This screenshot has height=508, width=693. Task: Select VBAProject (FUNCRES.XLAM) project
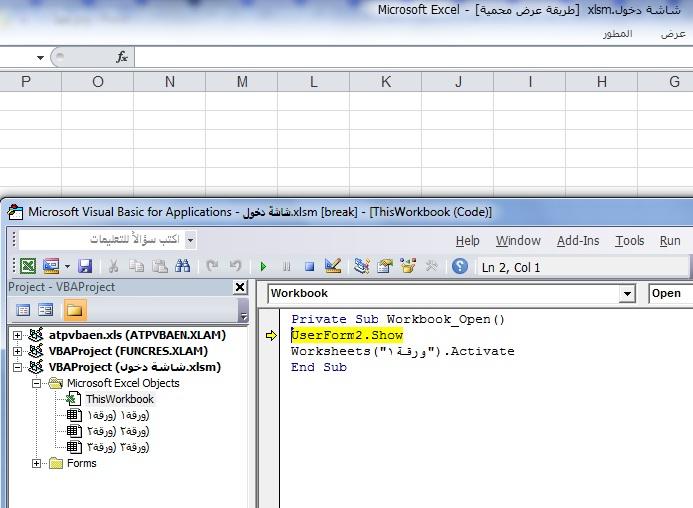[x=128, y=351]
